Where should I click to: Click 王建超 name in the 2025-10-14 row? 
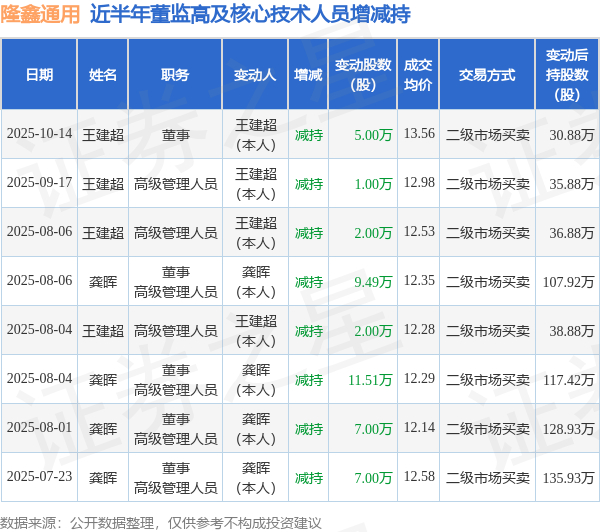pyautogui.click(x=103, y=135)
